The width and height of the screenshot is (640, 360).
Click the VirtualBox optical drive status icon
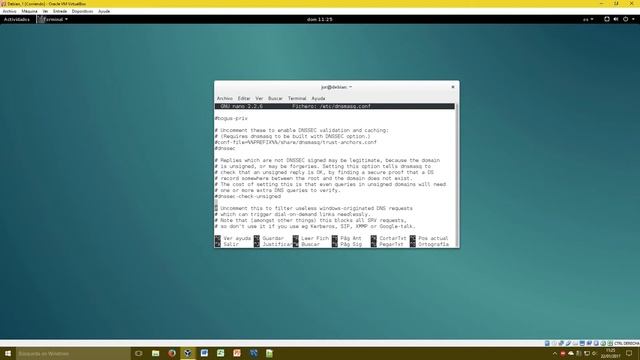(x=554, y=343)
